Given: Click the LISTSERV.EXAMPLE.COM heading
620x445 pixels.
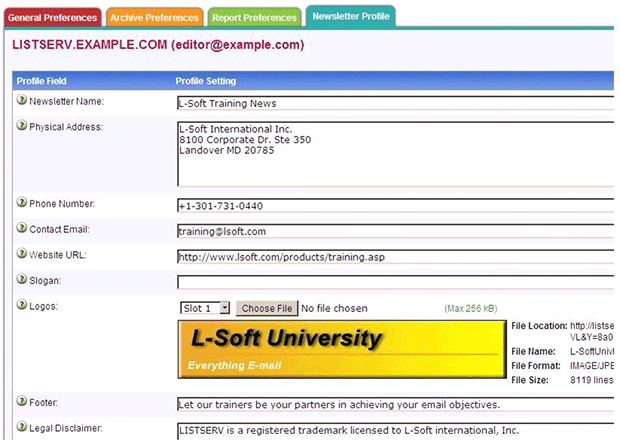Looking at the screenshot, I should pyautogui.click(x=158, y=45).
